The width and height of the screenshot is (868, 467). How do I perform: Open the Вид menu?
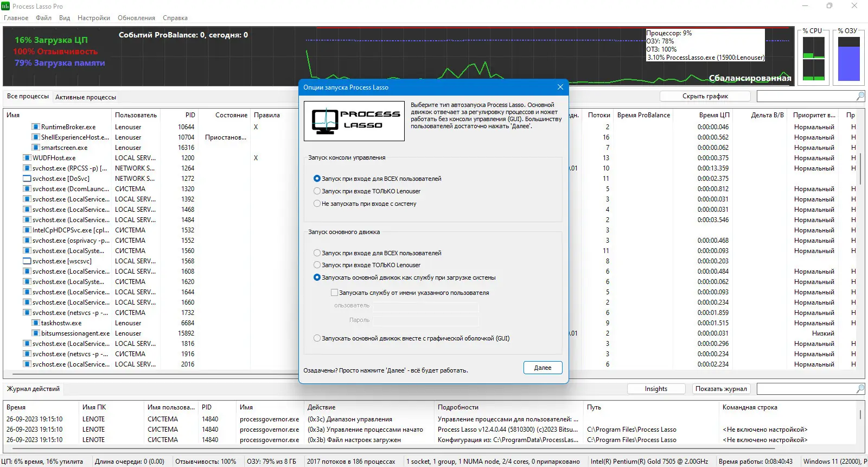click(x=65, y=18)
